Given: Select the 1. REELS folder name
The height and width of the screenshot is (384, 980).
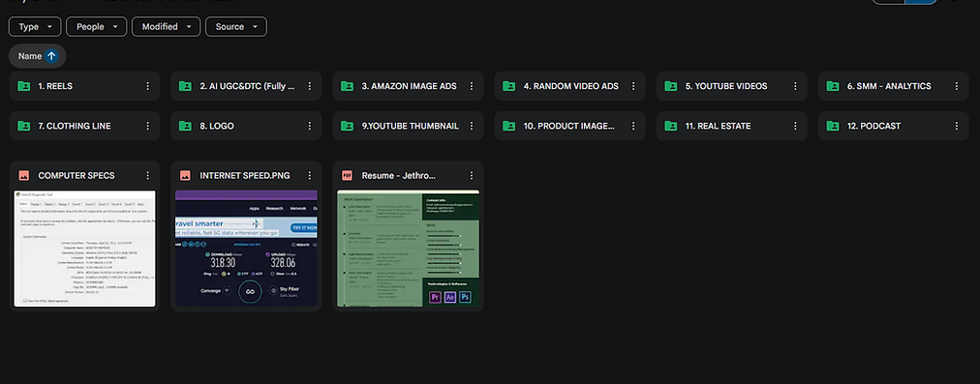Looking at the screenshot, I should (55, 86).
